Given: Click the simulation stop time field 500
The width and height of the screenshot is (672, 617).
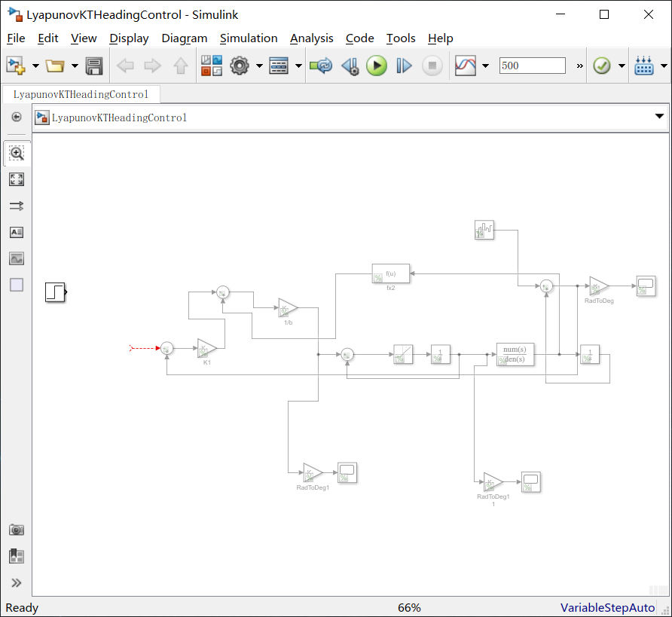Looking at the screenshot, I should (533, 66).
